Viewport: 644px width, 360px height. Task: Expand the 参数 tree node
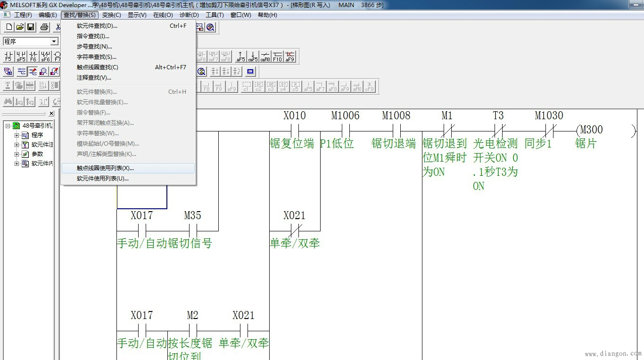[17, 154]
